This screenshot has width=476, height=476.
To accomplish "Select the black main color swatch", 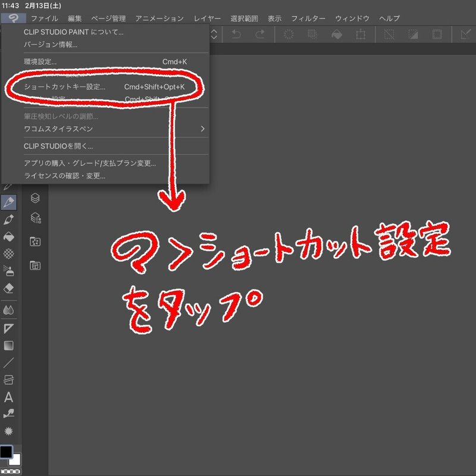I will 6,452.
